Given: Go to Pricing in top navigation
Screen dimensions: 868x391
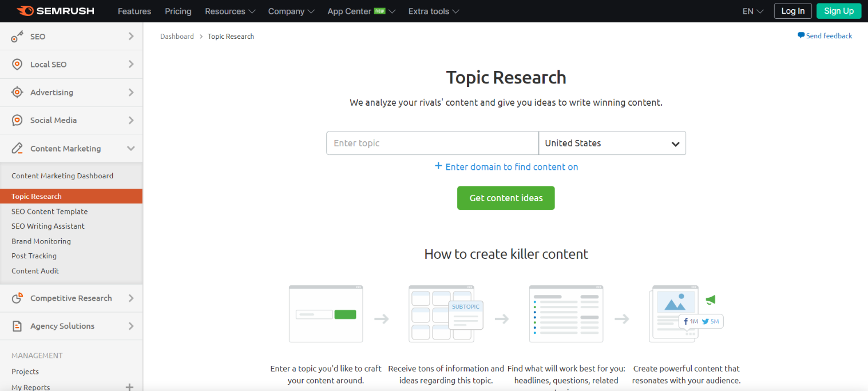Looking at the screenshot, I should pyautogui.click(x=178, y=11).
